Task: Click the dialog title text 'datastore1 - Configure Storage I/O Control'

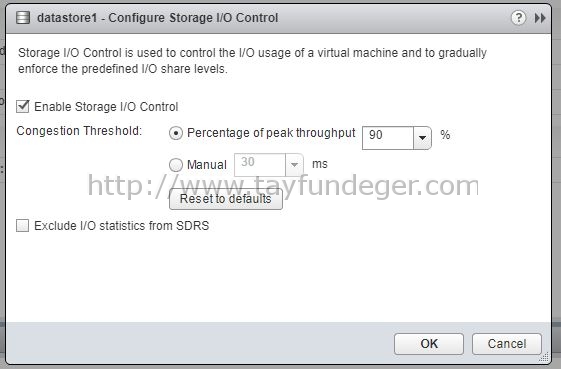Action: pos(157,18)
